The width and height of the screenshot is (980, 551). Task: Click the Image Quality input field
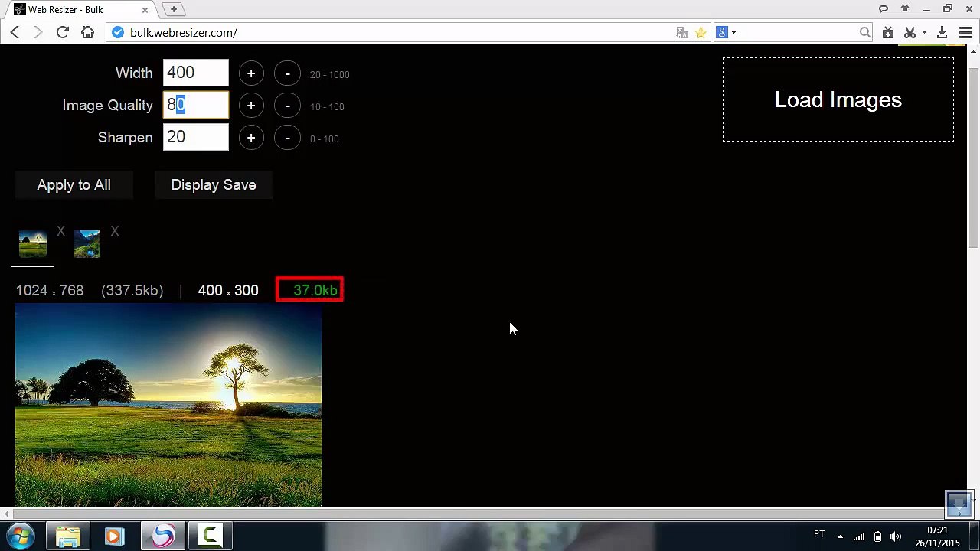pos(196,105)
